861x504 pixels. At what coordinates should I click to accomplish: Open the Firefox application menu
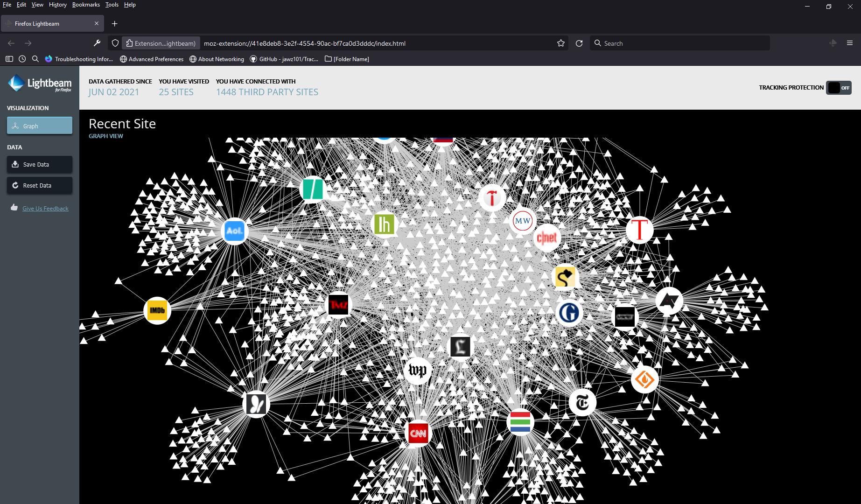pos(850,43)
